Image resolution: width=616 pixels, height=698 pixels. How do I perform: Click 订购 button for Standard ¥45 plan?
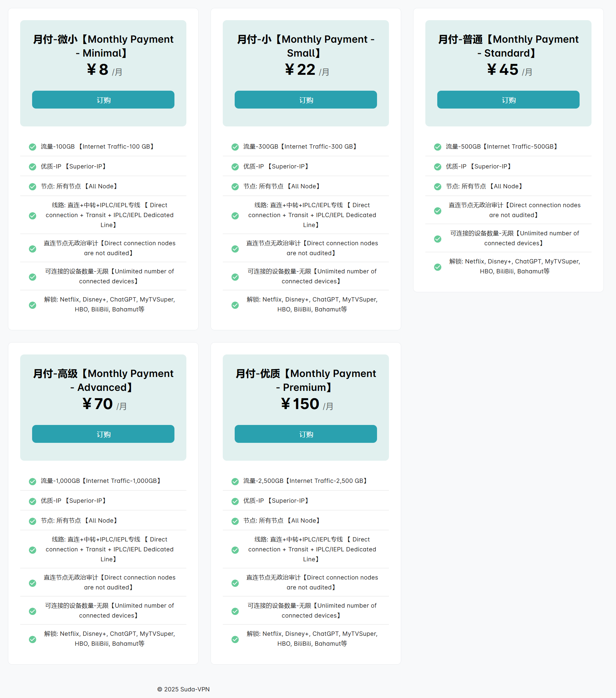(x=508, y=100)
